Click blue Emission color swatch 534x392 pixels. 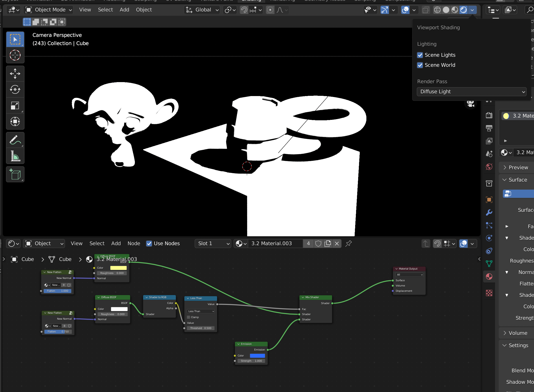[258, 356]
